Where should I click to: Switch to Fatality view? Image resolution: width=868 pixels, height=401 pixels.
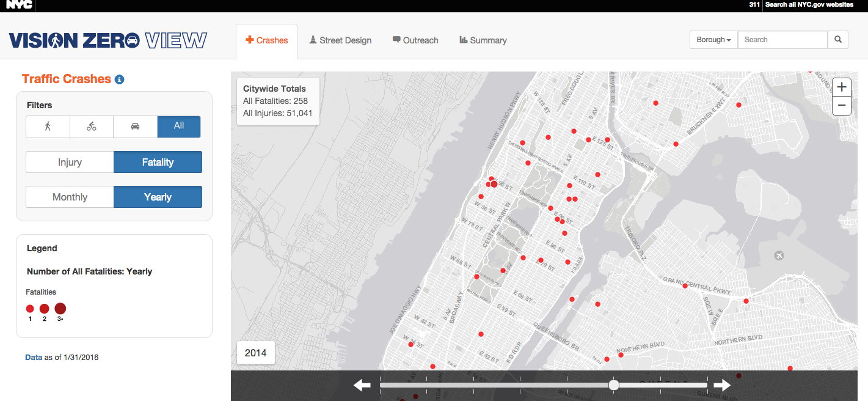pyautogui.click(x=158, y=163)
